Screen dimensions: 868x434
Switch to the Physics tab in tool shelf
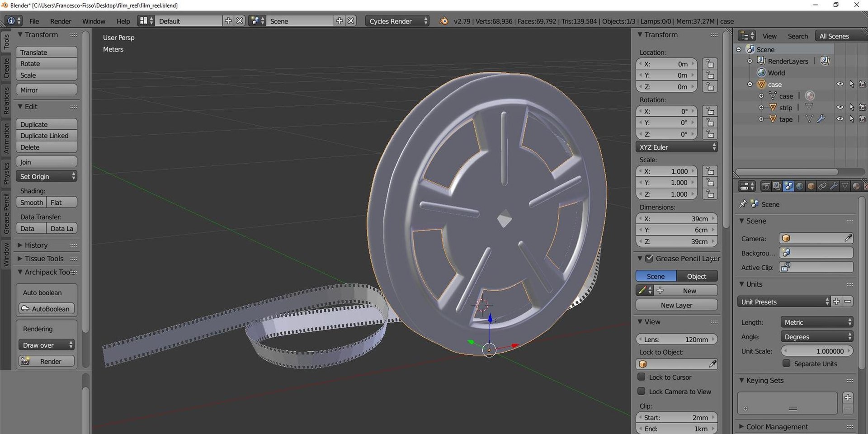pos(6,174)
